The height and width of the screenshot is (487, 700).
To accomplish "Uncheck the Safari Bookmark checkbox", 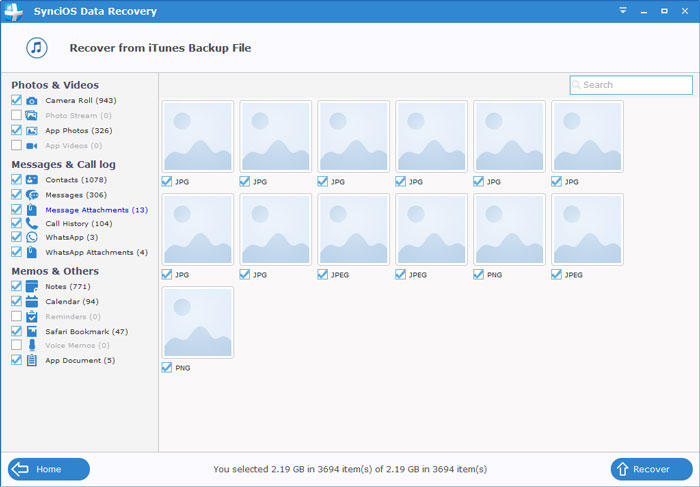I will click(16, 331).
